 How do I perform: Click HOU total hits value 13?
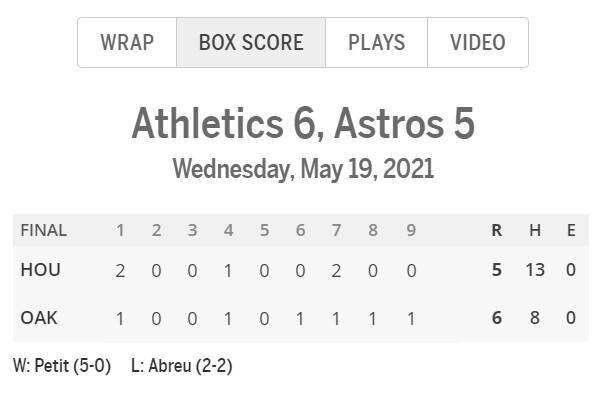(x=535, y=270)
